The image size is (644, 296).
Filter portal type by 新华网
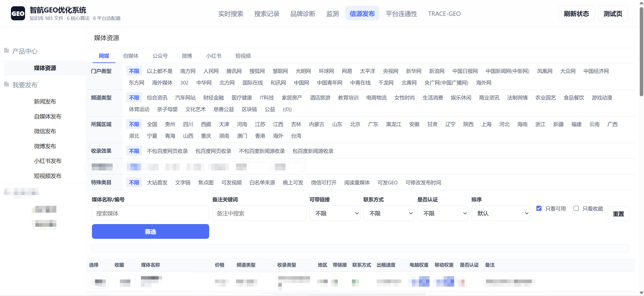click(414, 71)
